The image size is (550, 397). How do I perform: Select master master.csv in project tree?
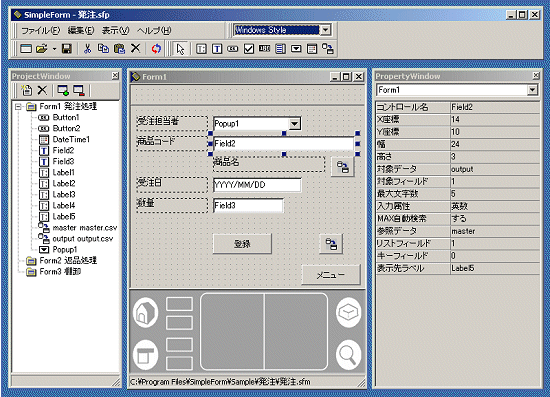click(85, 228)
